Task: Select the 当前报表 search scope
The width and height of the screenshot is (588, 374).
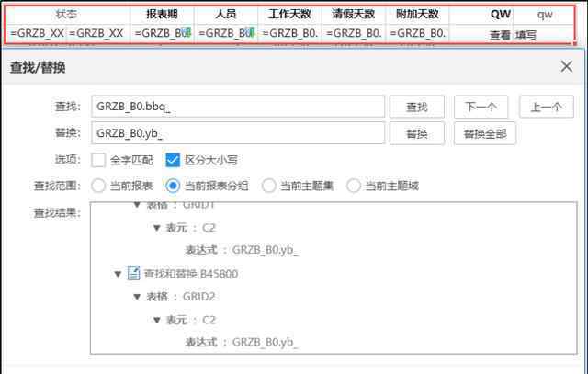Action: coord(98,186)
